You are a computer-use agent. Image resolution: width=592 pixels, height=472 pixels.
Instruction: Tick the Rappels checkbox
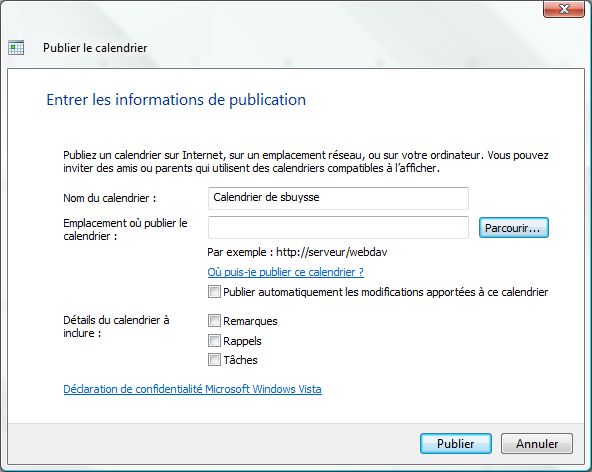point(214,341)
